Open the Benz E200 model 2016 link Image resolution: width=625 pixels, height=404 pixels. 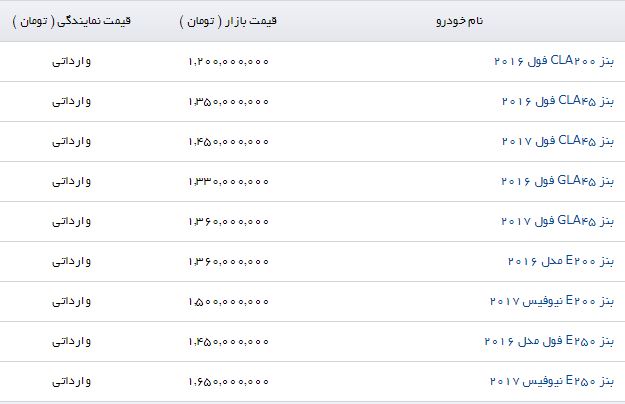click(x=561, y=261)
